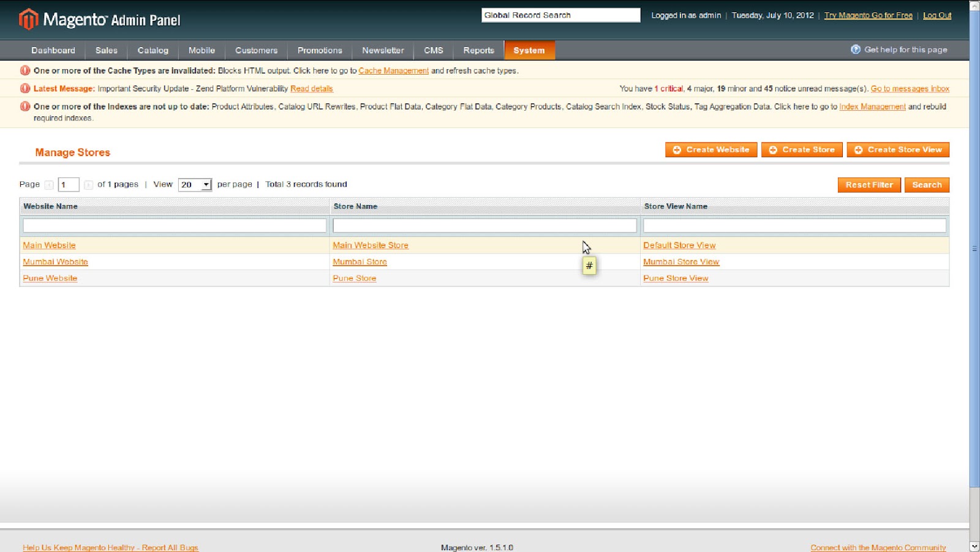
Task: Go to previous page arrow
Action: [49, 185]
